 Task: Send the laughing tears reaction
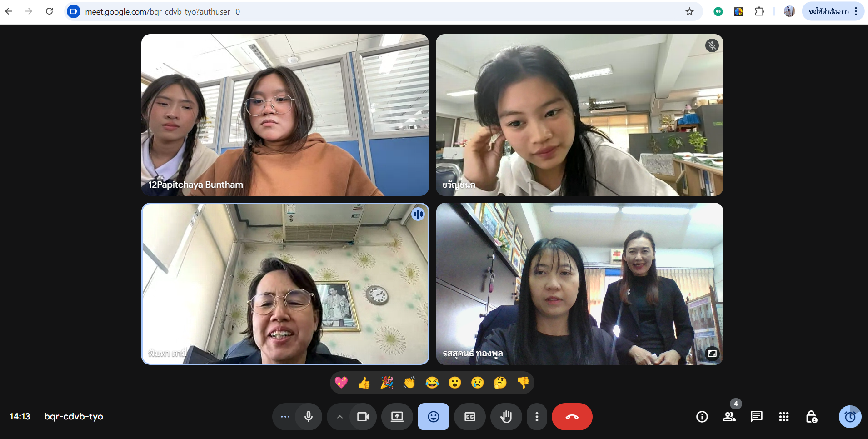coord(432,383)
